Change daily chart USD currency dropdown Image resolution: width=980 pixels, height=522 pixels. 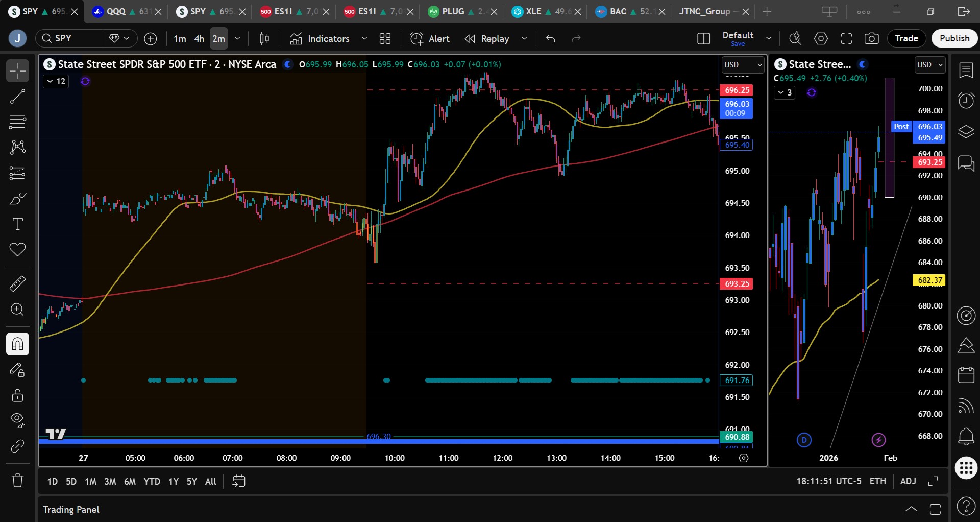[930, 65]
